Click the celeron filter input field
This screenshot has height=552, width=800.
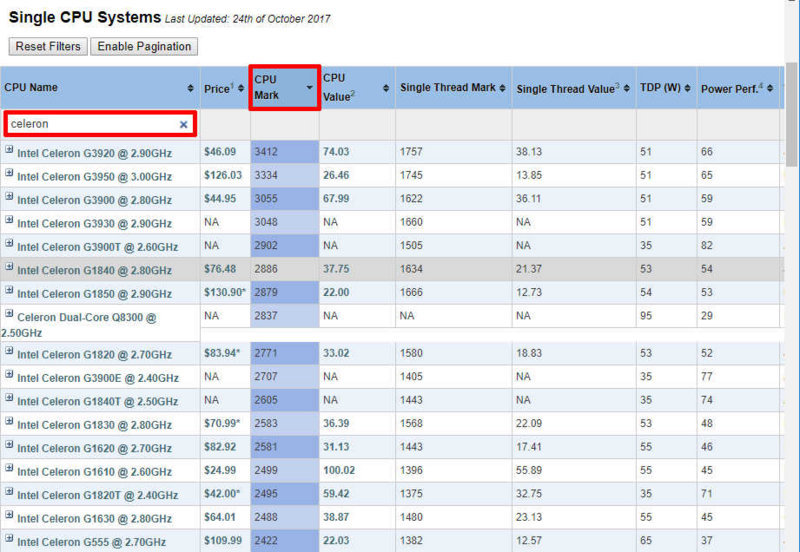(x=101, y=124)
